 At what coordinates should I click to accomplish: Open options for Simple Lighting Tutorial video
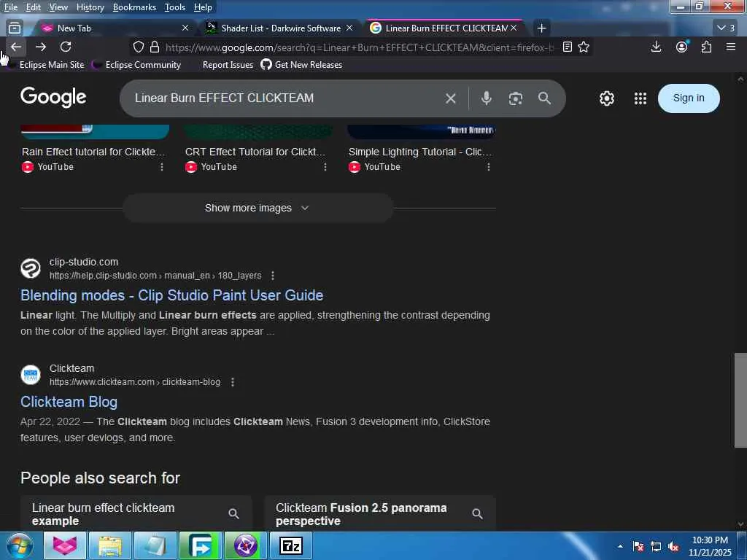click(488, 167)
